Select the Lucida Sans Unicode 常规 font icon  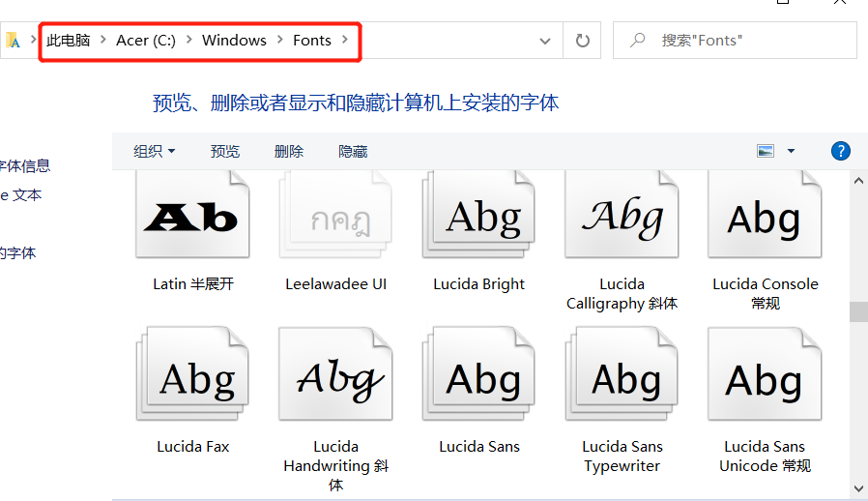(x=765, y=373)
